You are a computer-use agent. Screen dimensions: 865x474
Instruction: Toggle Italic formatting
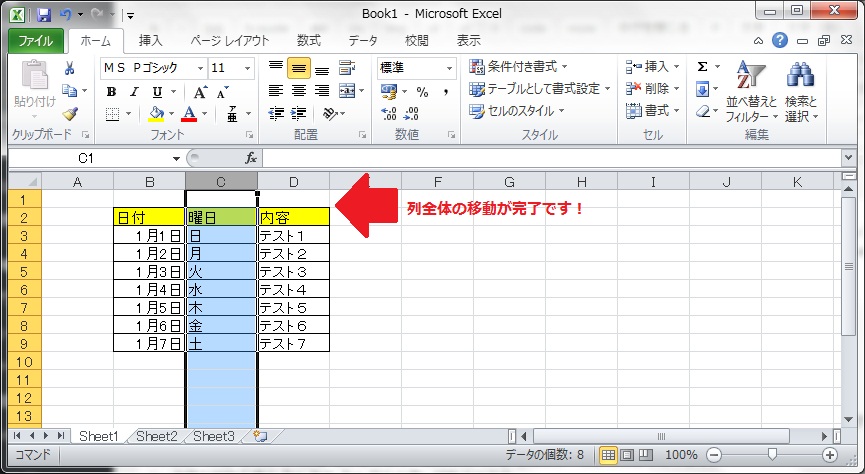[134, 92]
